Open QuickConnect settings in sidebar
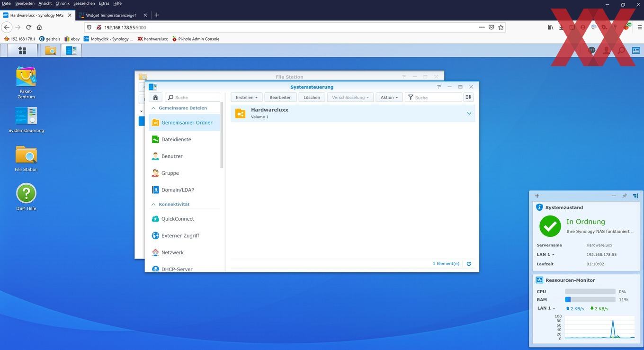644x350 pixels. click(184, 219)
